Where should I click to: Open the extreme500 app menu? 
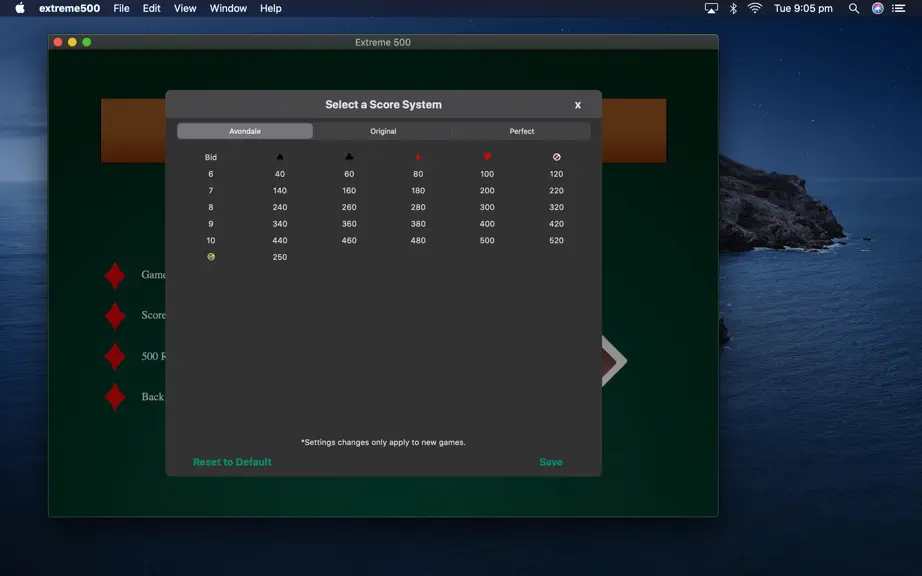coord(69,8)
